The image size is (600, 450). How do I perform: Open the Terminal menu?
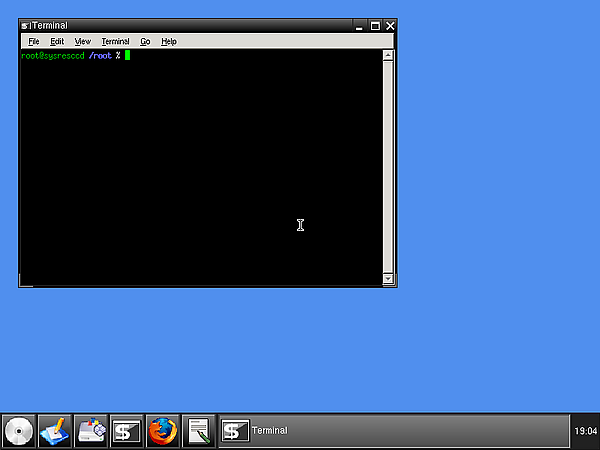coord(115,42)
